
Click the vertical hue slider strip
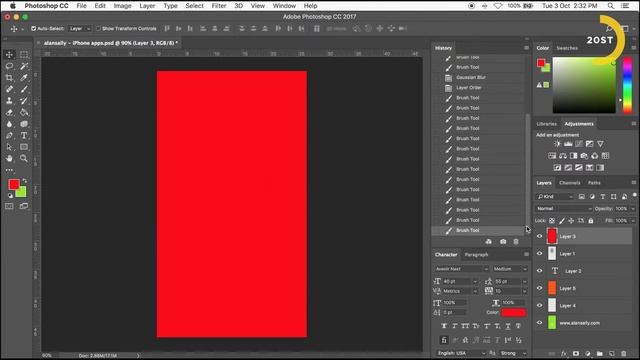(x=627, y=85)
